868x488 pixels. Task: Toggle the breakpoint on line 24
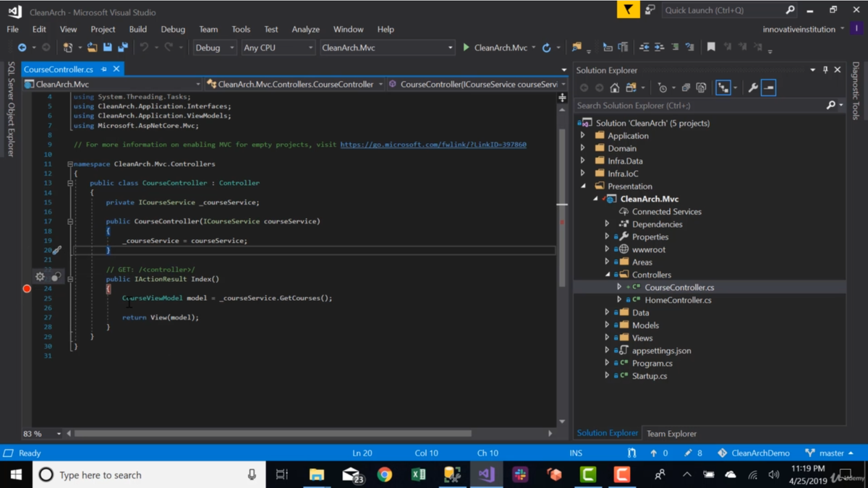tap(27, 288)
